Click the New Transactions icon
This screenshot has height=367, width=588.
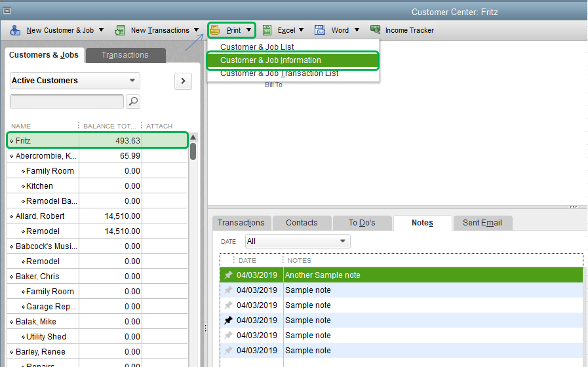click(x=120, y=30)
